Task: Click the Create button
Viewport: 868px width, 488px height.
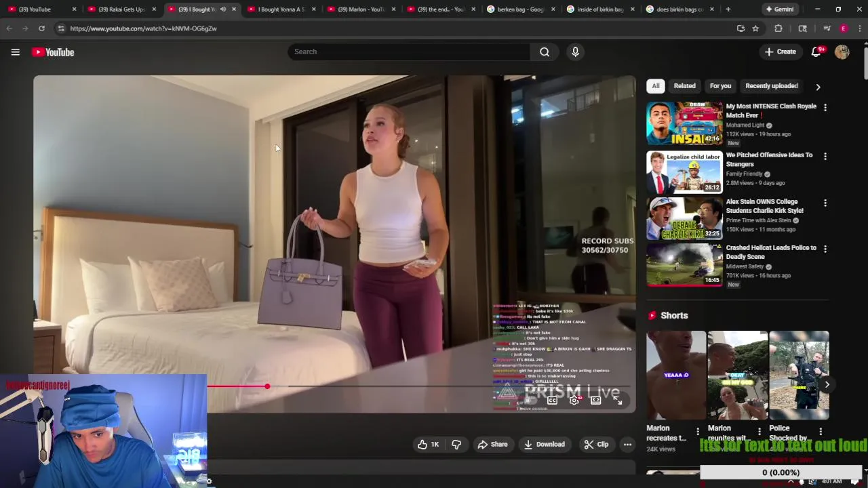Action: pos(780,52)
